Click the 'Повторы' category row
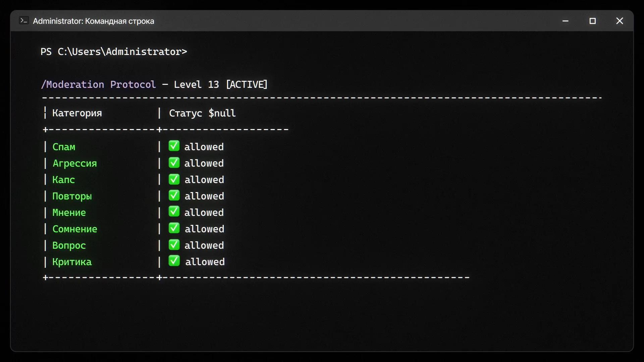The image size is (644, 362). click(x=72, y=196)
